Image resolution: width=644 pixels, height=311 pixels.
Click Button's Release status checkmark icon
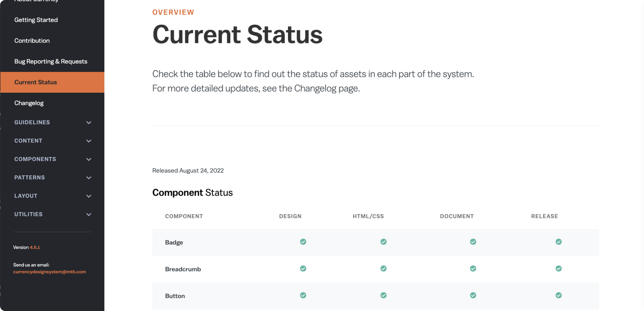tap(558, 295)
